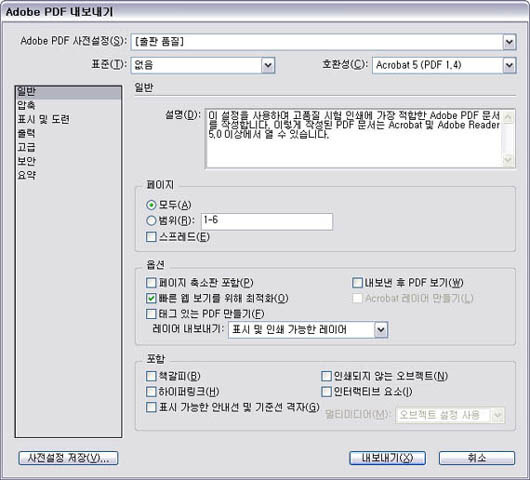Viewport: 530px width, 480px height.
Task: Enable the 스프레드(E) checkbox
Action: 151,237
